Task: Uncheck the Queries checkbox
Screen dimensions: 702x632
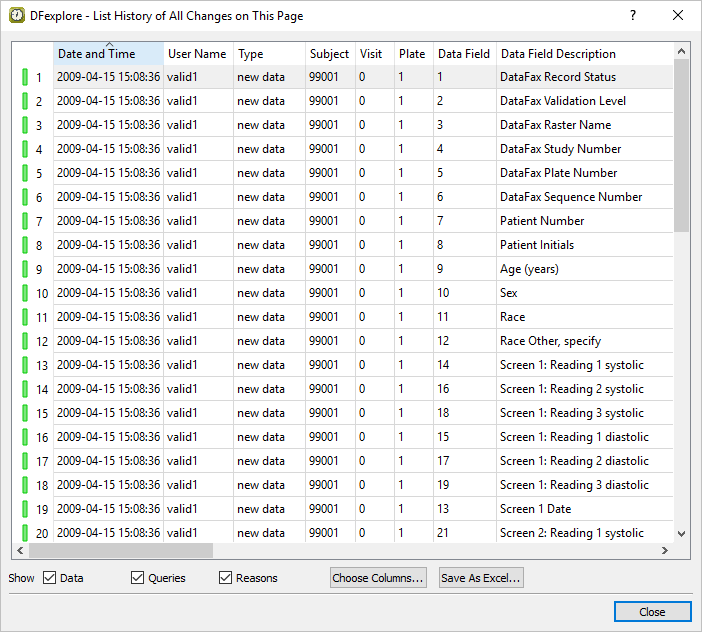Action: (138, 578)
